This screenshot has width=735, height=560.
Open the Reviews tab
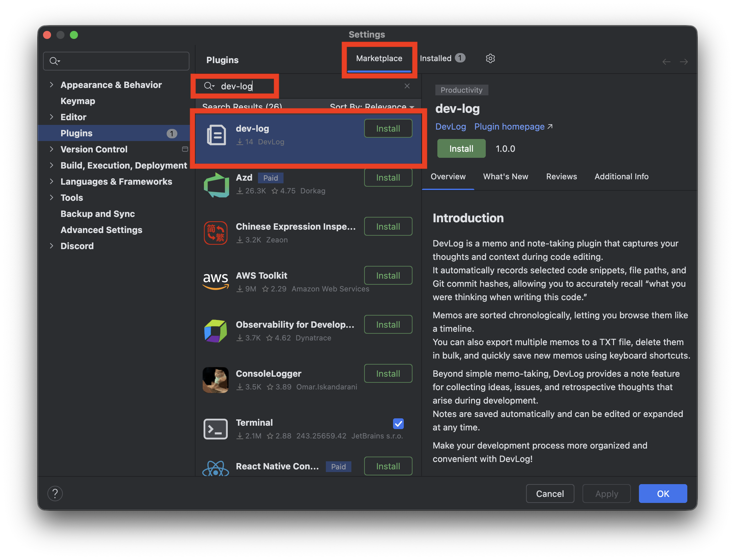pyautogui.click(x=561, y=177)
